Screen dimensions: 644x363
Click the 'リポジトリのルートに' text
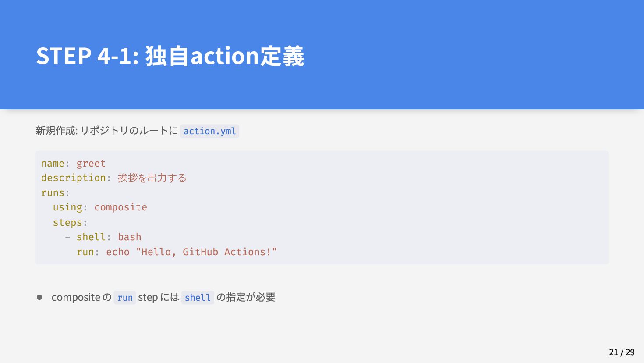(129, 131)
